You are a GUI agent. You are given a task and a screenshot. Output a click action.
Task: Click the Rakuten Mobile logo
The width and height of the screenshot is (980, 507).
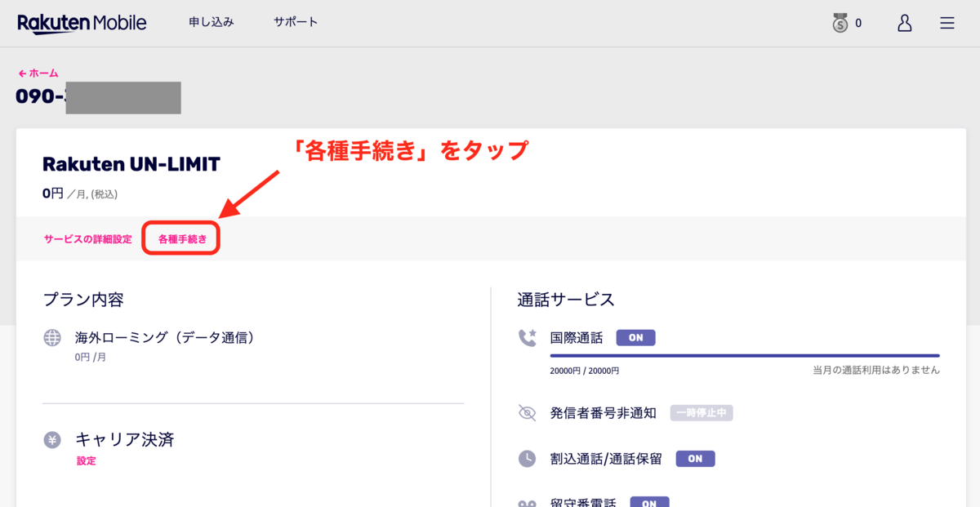[x=82, y=23]
